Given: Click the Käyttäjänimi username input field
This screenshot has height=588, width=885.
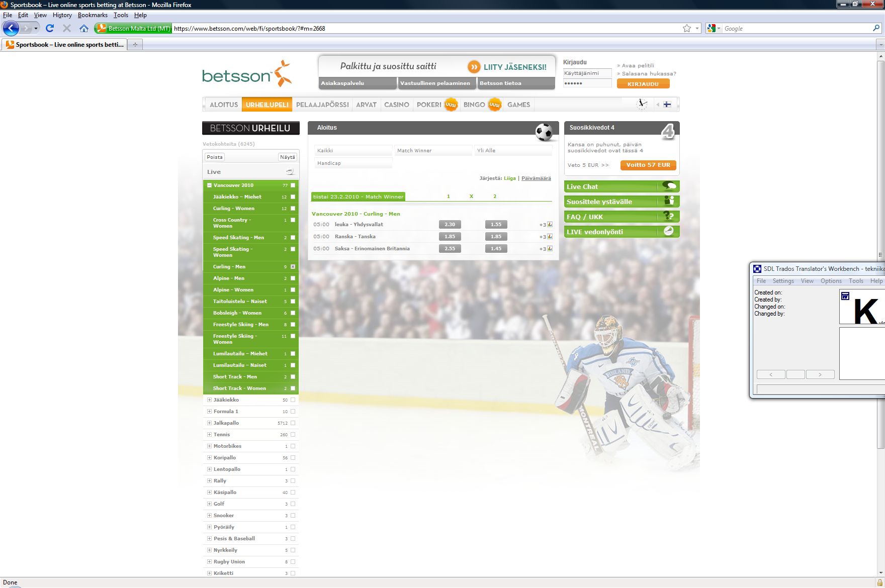Looking at the screenshot, I should click(x=587, y=73).
